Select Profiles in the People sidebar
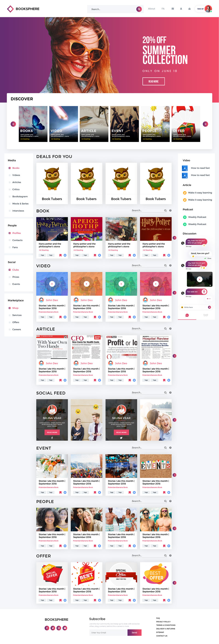219x644 pixels. point(16,233)
